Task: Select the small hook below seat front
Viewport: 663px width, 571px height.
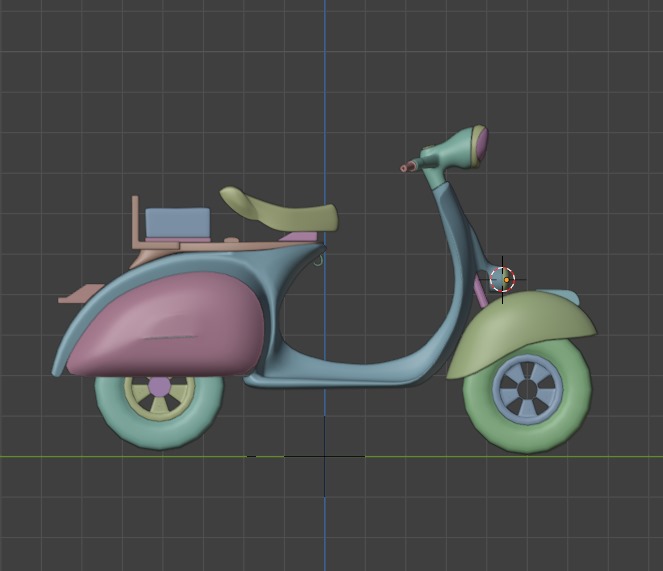Action: (x=320, y=261)
